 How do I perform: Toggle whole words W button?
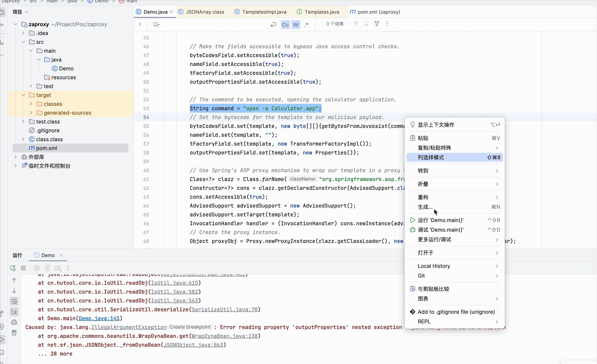pos(296,25)
